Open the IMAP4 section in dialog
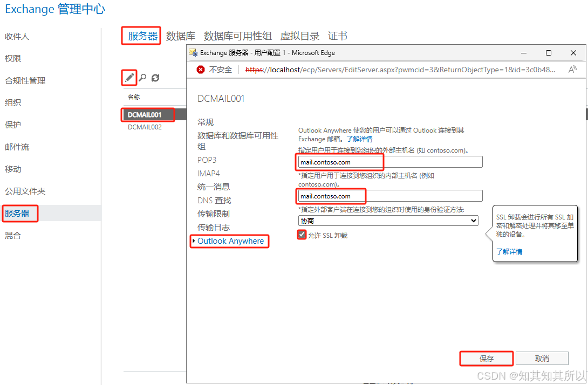This screenshot has height=385, width=588. point(209,174)
